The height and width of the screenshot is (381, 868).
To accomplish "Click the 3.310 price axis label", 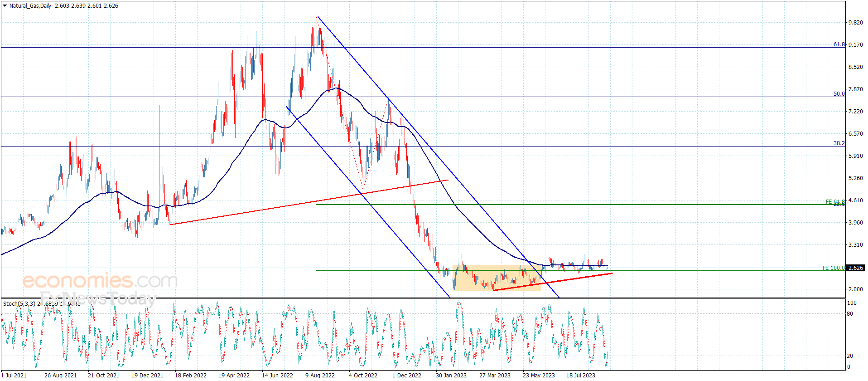I will pos(856,245).
